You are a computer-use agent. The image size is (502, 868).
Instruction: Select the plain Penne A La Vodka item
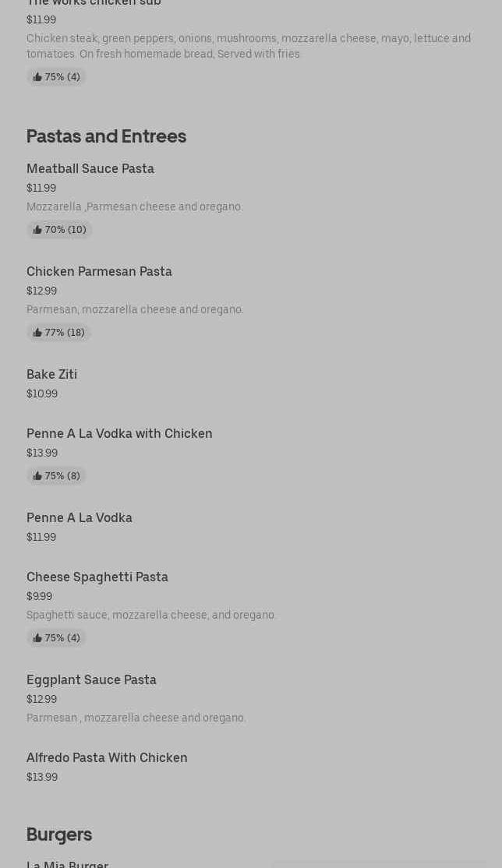tap(80, 518)
